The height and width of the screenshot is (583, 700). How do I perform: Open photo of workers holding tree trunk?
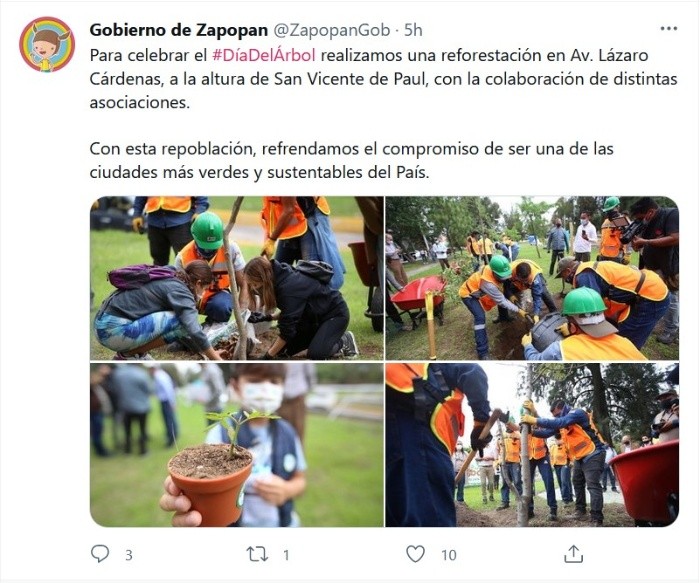point(532,445)
